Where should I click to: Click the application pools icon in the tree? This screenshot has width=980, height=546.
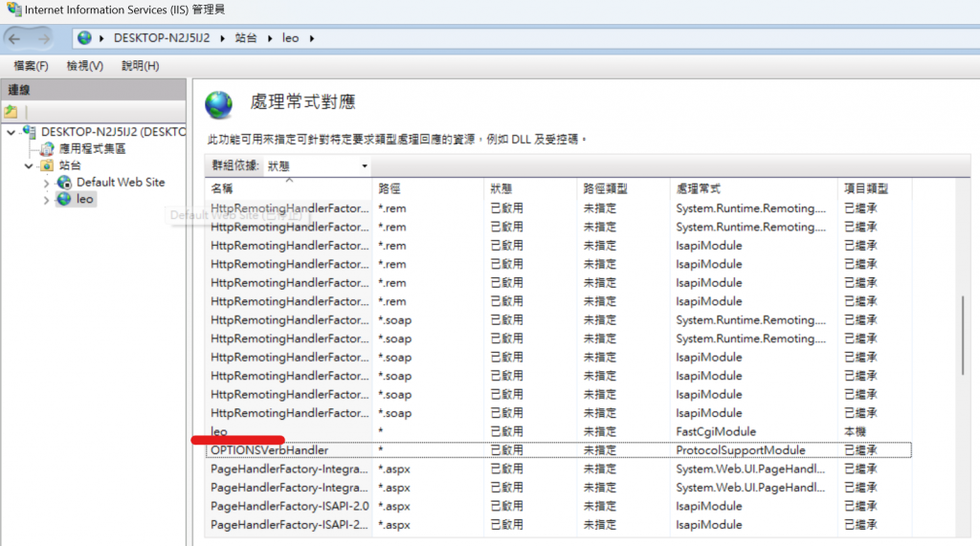pyautogui.click(x=48, y=148)
